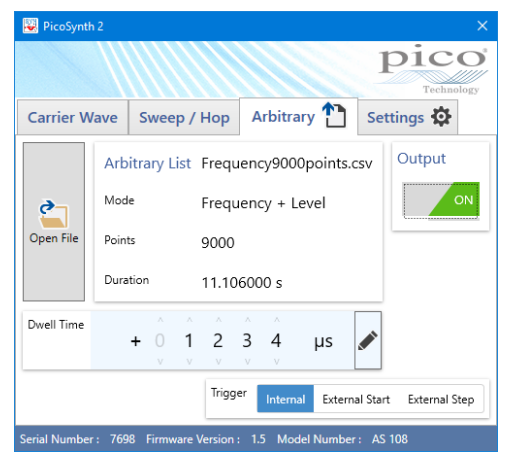Image resolution: width=517 pixels, height=469 pixels.
Task: Decrease the dwell time digit 4 with down arrow
Action: click(x=276, y=361)
